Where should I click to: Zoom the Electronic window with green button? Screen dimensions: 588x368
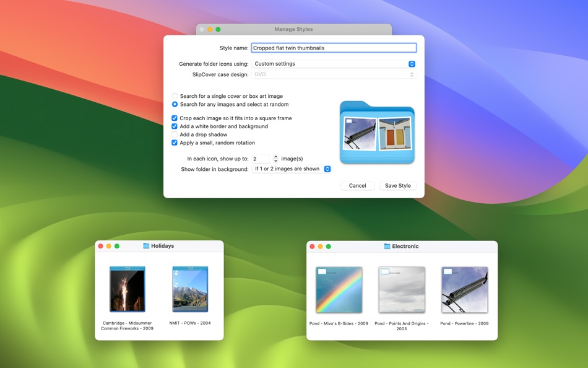[329, 247]
